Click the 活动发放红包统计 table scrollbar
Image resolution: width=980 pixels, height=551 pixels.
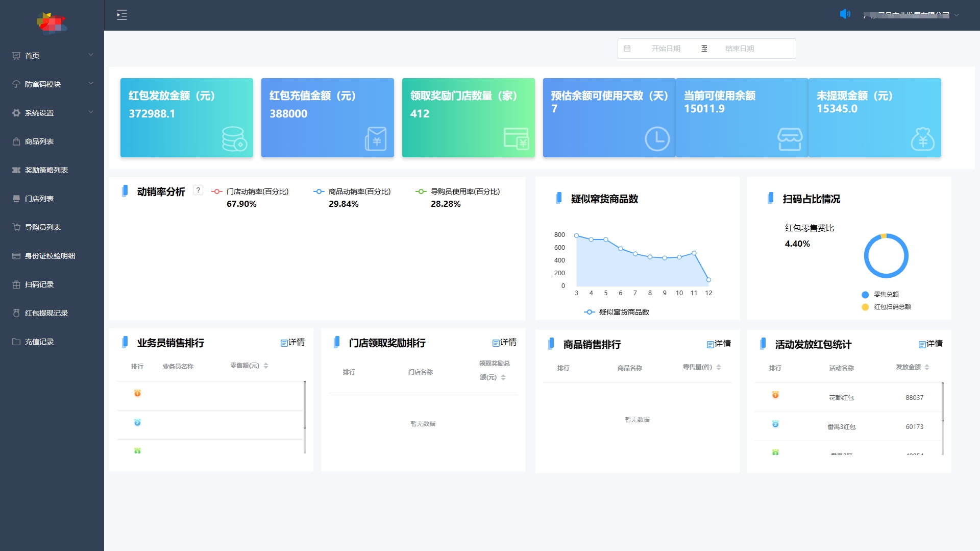click(943, 402)
